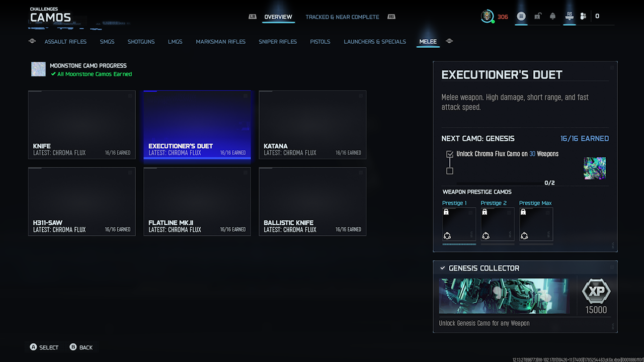Click the Prestige 2 label

point(494,203)
